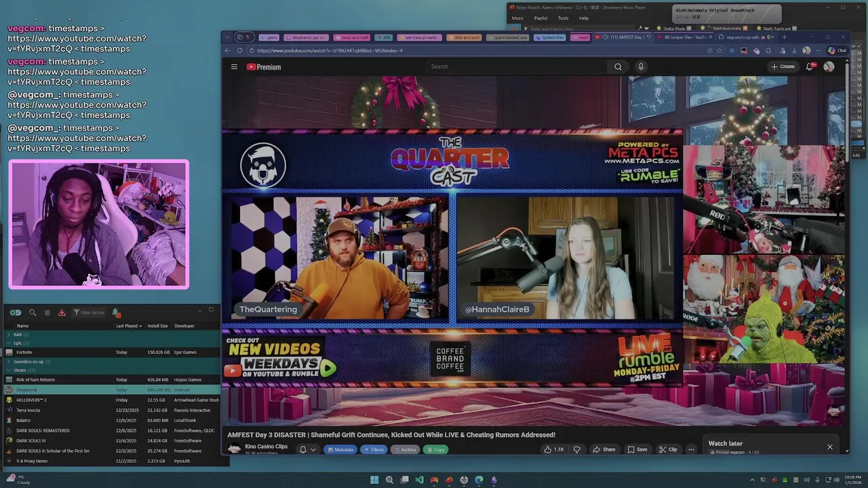Open the 'news and stuff' tab group
The height and width of the screenshot is (488, 868).
coord(351,37)
